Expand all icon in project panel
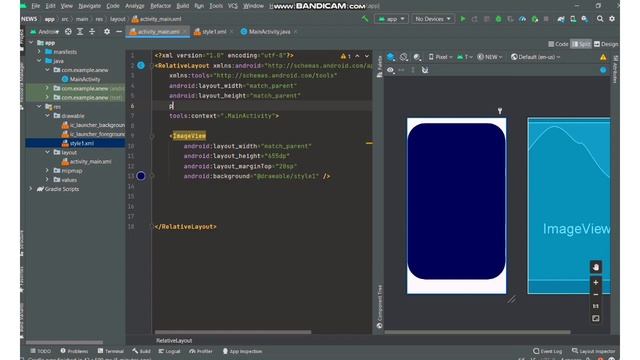 pos(80,31)
